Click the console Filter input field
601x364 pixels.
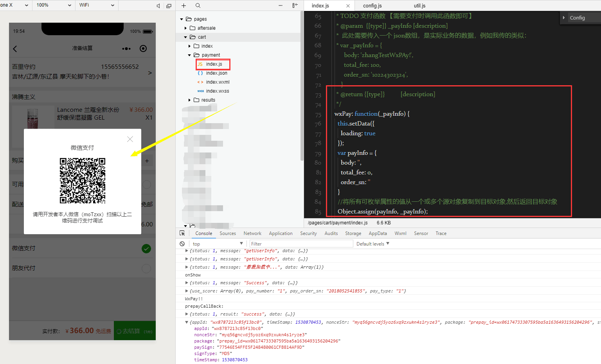coord(301,244)
